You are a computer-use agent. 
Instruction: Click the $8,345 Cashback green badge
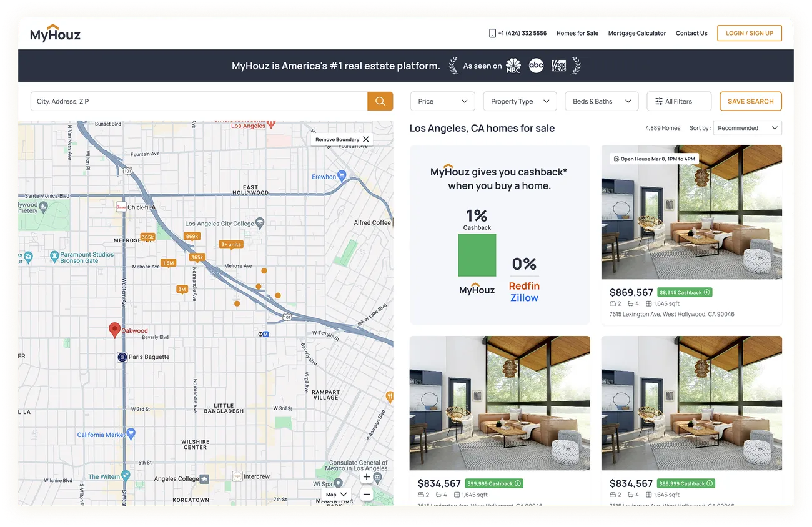[x=685, y=292]
